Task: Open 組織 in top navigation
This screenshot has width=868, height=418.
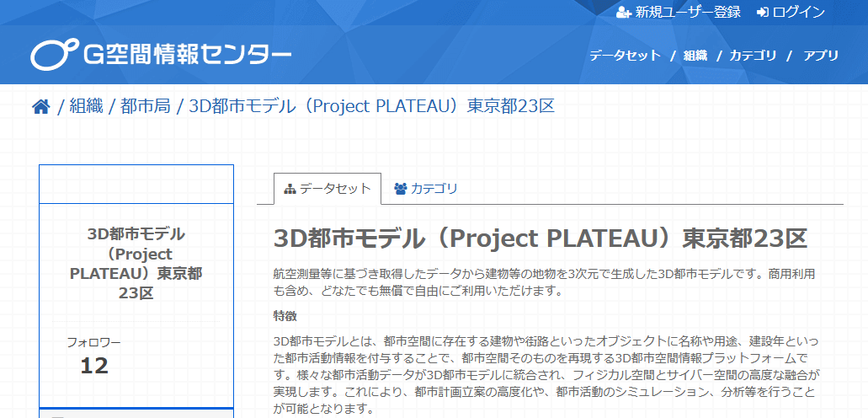Action: tap(695, 56)
